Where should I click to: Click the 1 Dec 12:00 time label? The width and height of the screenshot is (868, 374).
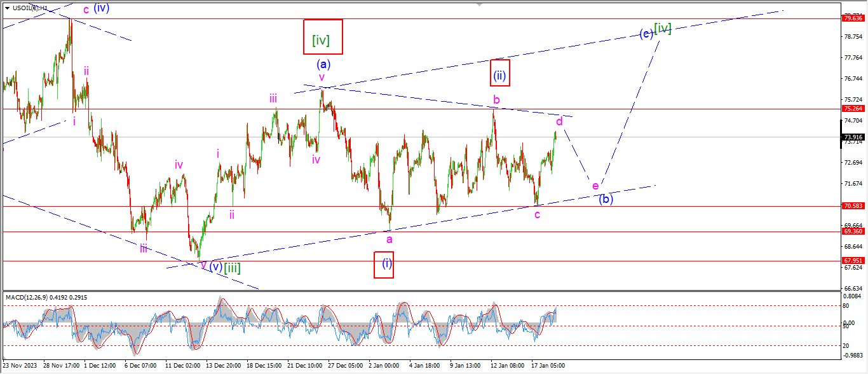pyautogui.click(x=100, y=366)
